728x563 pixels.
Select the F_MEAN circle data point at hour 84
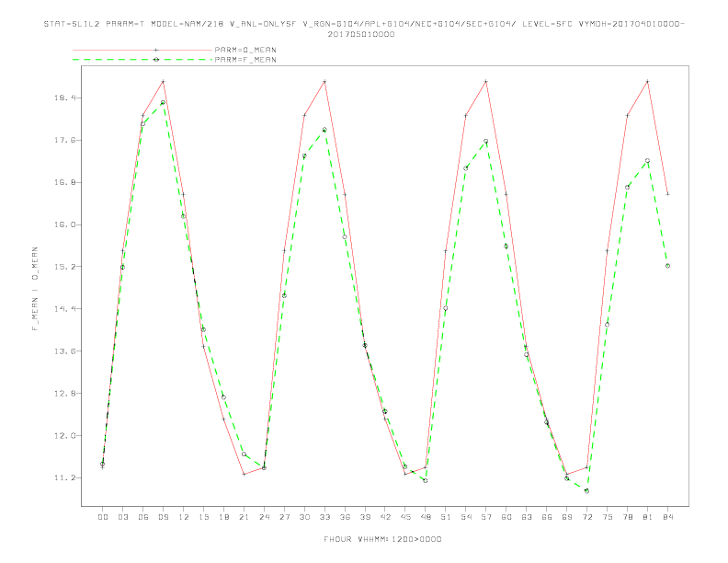667,266
